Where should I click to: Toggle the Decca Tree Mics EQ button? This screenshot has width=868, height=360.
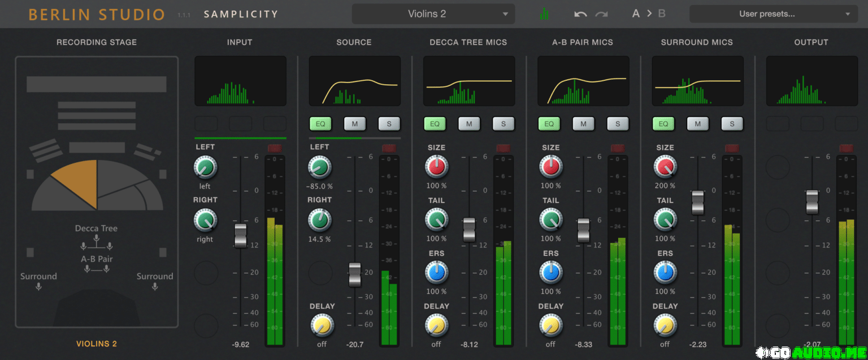tap(435, 124)
